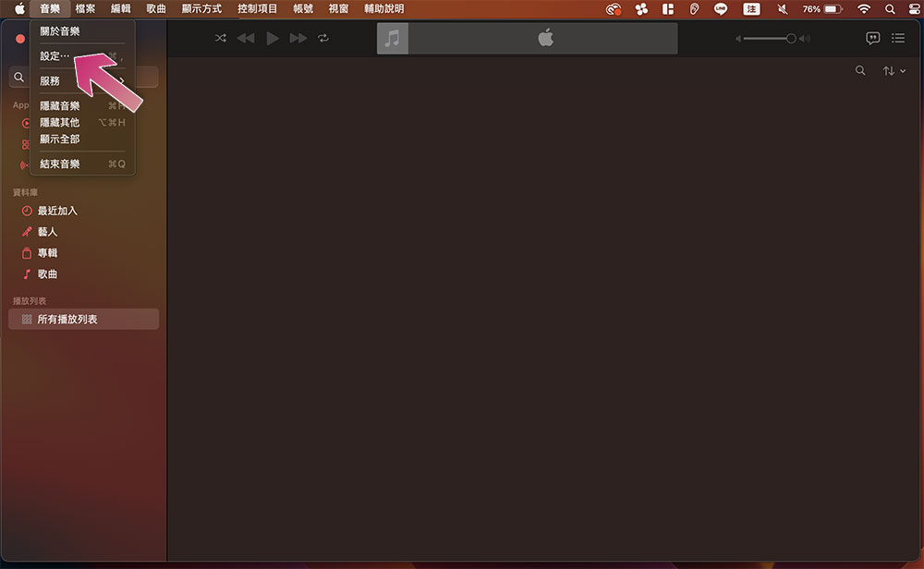Click the battery status indicator
Image resolution: width=924 pixels, height=569 pixels.
pyautogui.click(x=822, y=9)
